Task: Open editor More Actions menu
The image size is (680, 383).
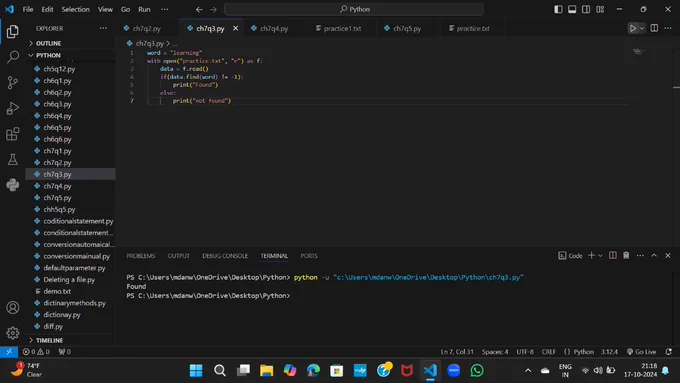Action: tap(668, 29)
